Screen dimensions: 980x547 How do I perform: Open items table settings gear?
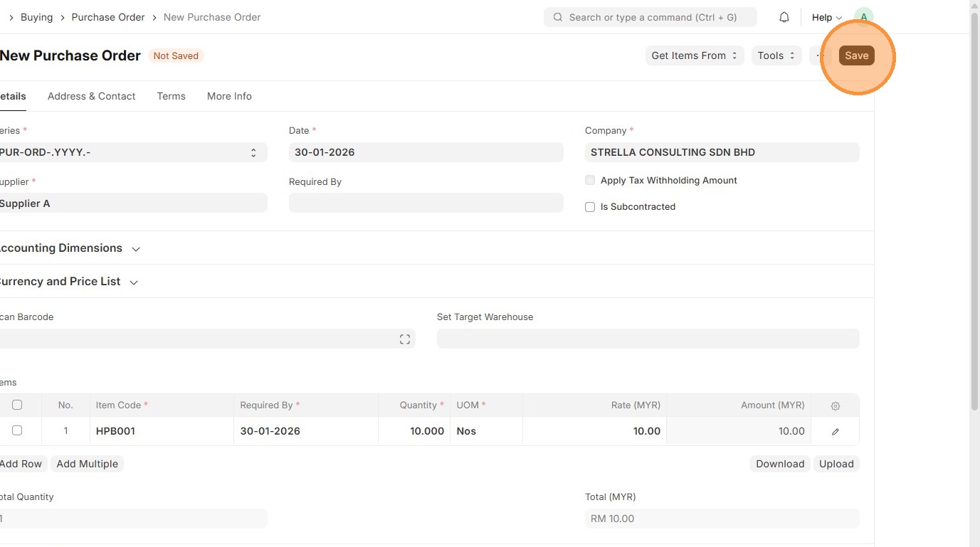pyautogui.click(x=836, y=405)
